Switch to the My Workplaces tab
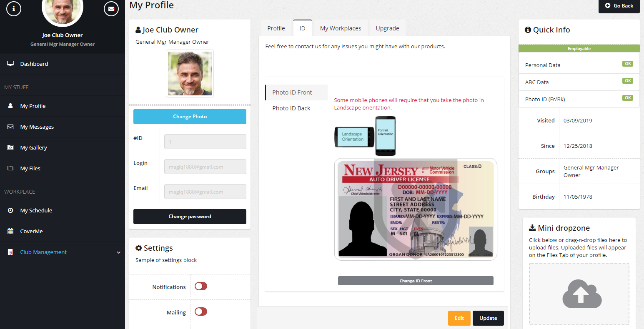Image resolution: width=644 pixels, height=329 pixels. (340, 28)
